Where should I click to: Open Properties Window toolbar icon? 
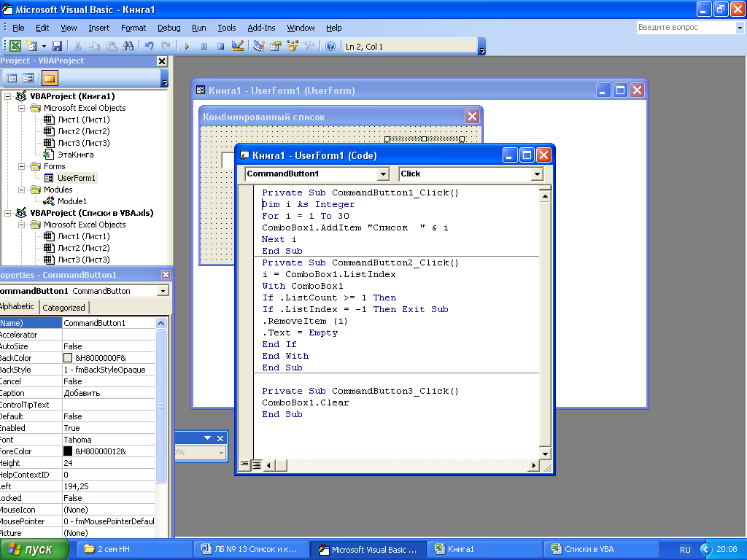275,46
